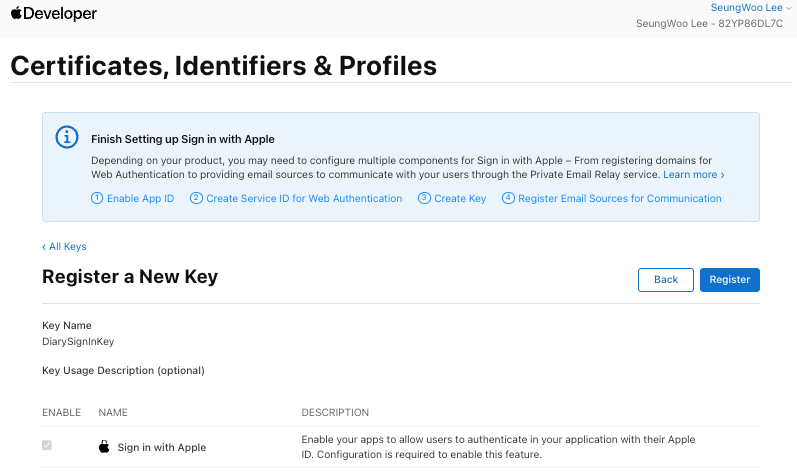Open Register Email Sources for Communication
This screenshot has width=797, height=476.
[x=612, y=198]
